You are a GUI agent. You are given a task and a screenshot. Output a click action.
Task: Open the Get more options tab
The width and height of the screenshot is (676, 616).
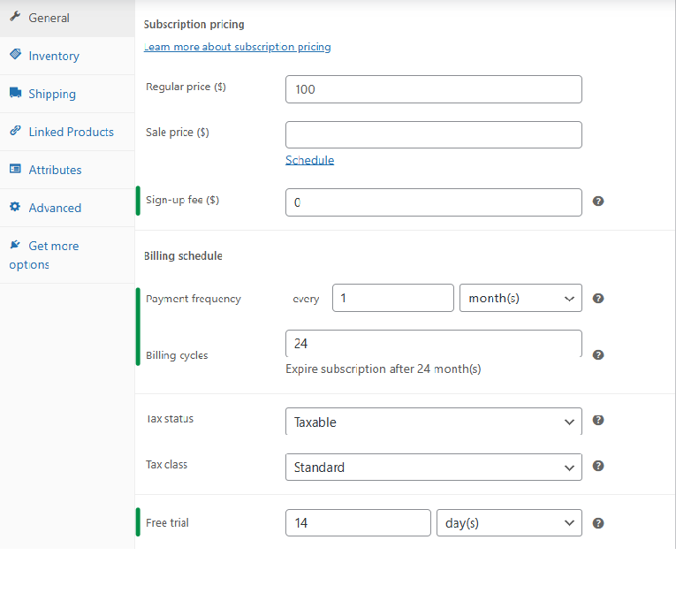(x=67, y=255)
